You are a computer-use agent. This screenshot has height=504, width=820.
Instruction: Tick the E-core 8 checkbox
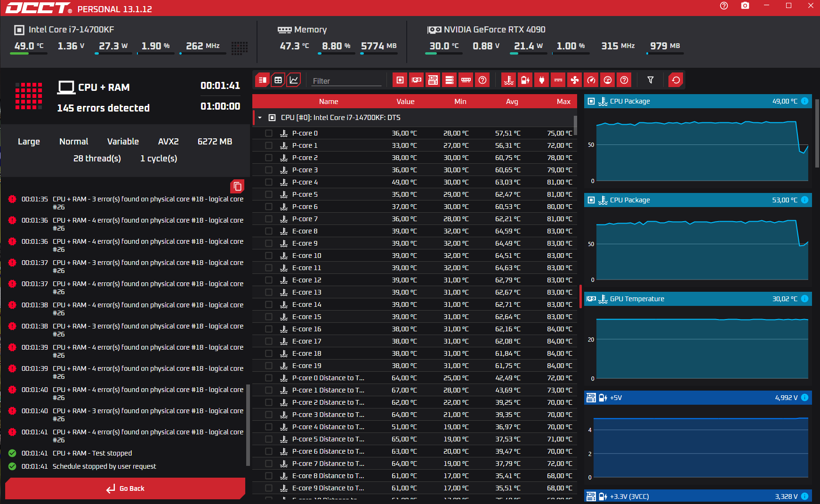point(269,231)
